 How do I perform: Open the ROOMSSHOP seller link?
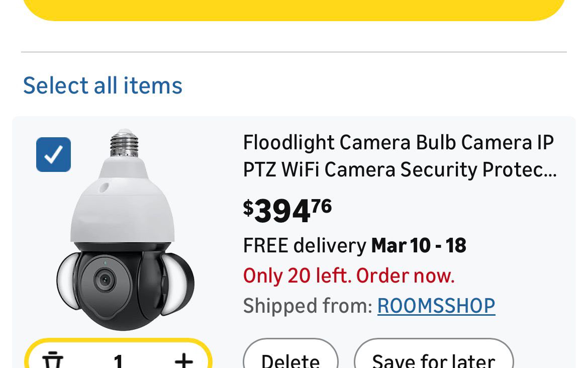tap(436, 306)
